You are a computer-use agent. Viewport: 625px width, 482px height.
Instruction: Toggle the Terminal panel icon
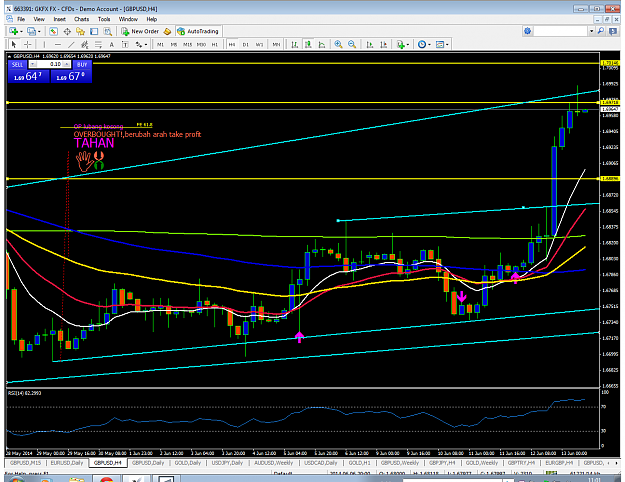tap(94, 31)
